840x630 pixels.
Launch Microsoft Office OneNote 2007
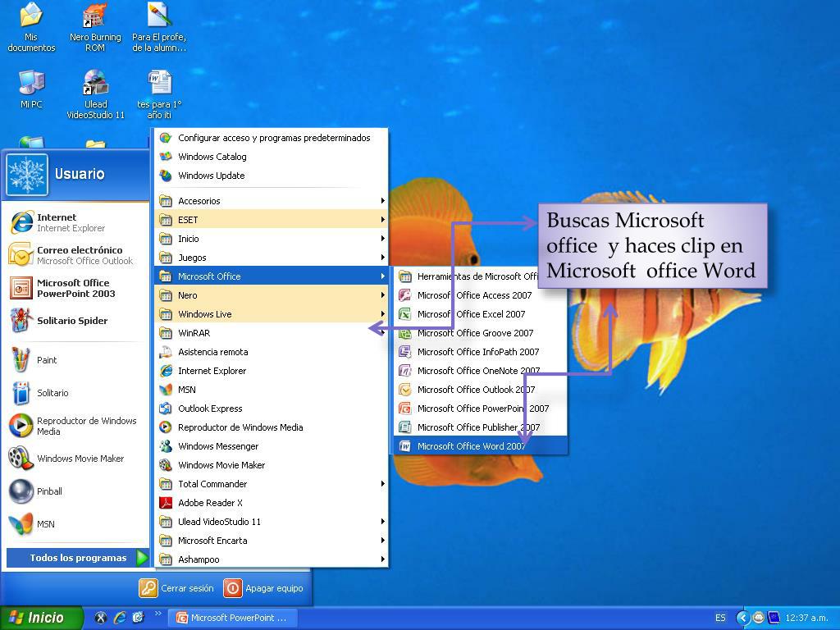[481, 370]
